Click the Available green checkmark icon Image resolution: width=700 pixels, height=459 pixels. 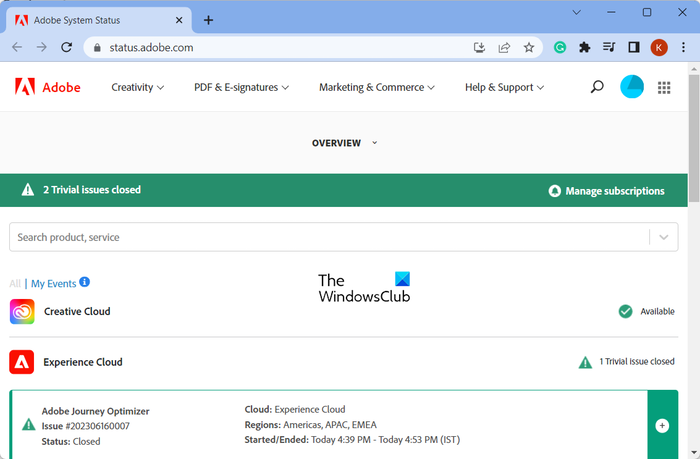click(x=625, y=311)
